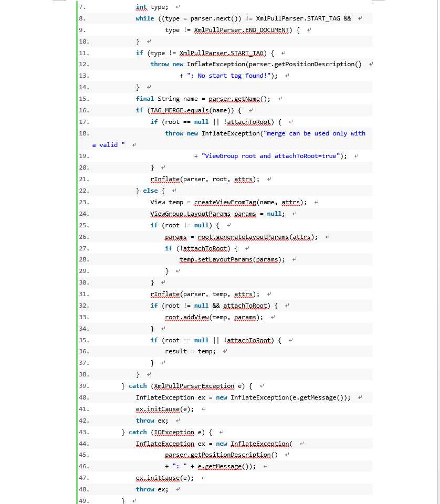
Task: Click 'ex.initCause(e);' on line 41
Action: pyautogui.click(x=164, y=409)
